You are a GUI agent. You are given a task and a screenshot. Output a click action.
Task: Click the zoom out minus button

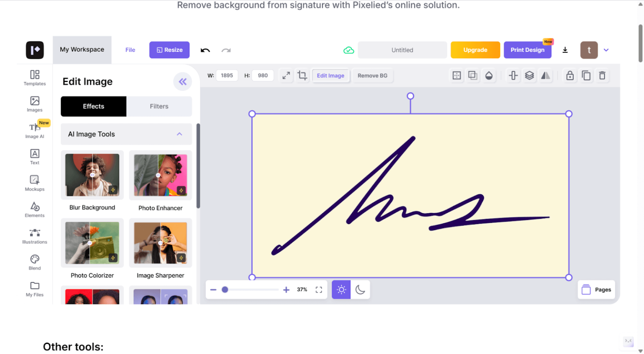pos(213,289)
